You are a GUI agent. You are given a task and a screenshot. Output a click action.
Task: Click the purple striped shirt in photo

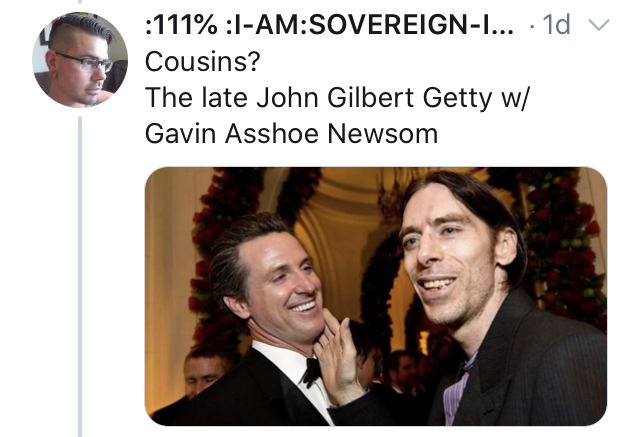(459, 385)
